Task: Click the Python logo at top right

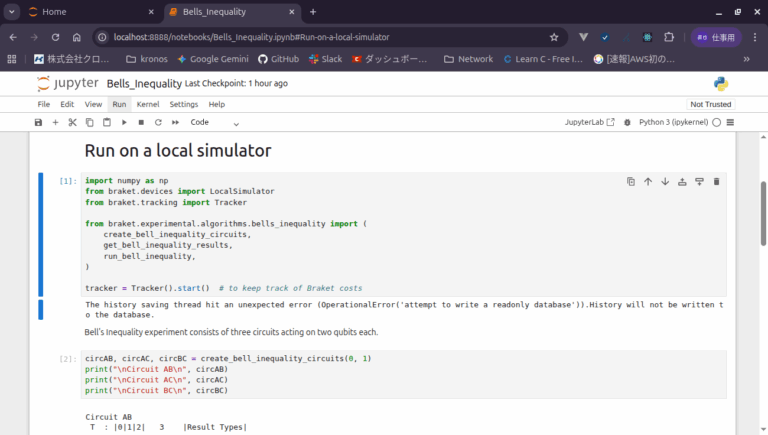Action: tap(721, 84)
